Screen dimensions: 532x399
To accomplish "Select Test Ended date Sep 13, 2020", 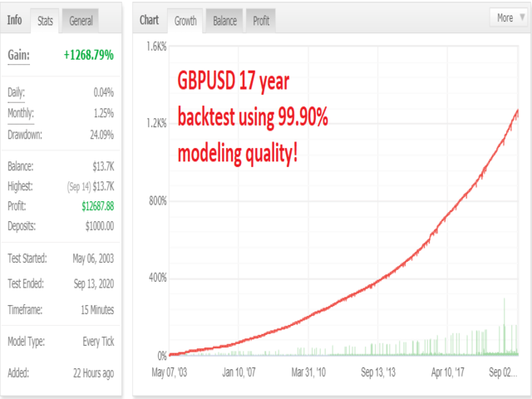I will click(x=94, y=283).
